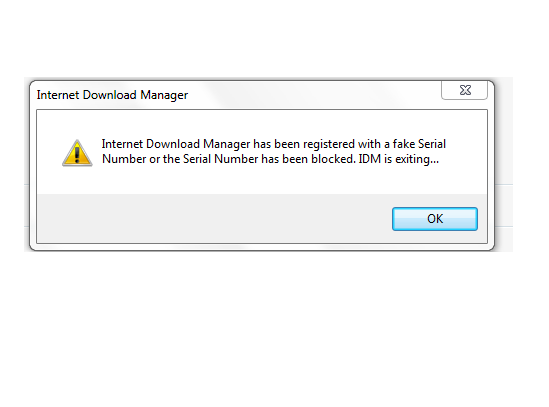Click the yellow warning triangle icon

coord(77,153)
